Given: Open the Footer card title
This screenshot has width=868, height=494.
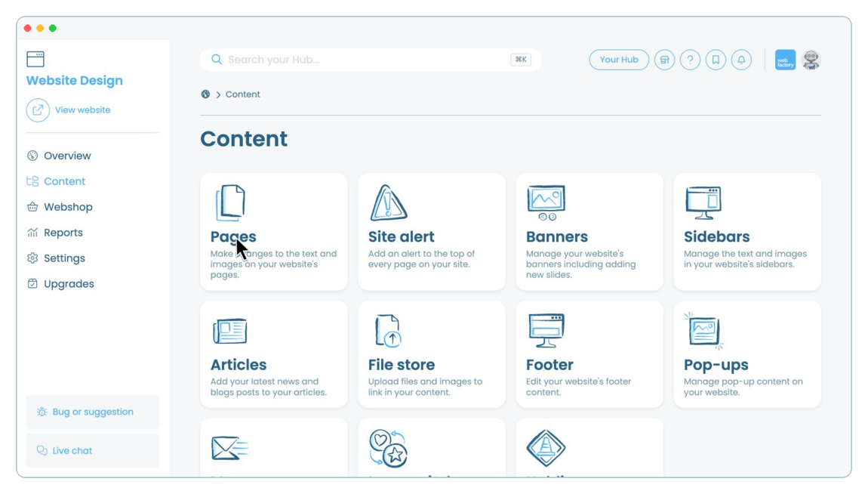Looking at the screenshot, I should pyautogui.click(x=549, y=364).
